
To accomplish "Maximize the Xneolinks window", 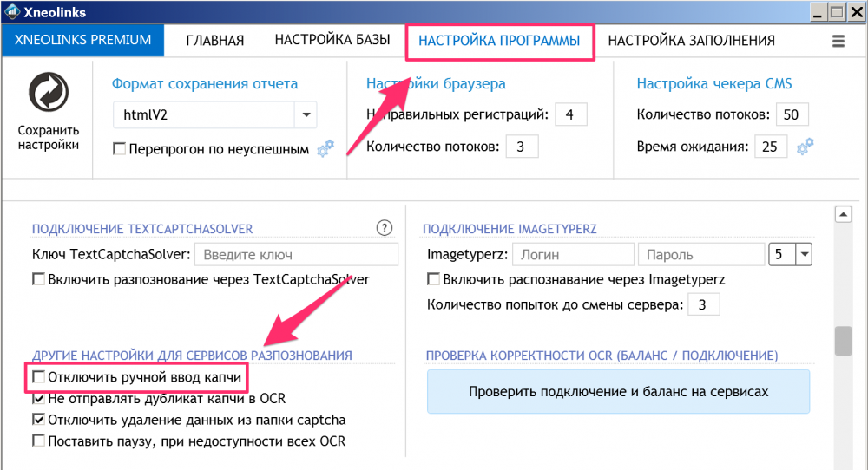I will point(837,12).
